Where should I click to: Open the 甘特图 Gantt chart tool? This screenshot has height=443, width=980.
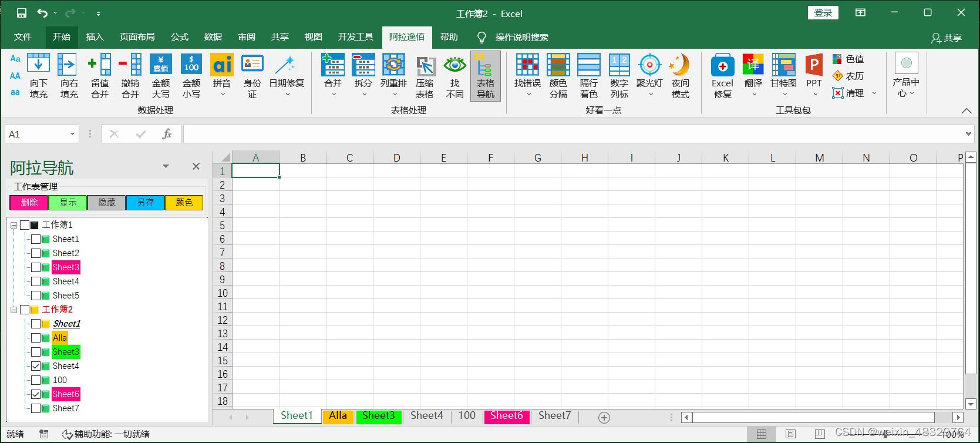pyautogui.click(x=784, y=65)
